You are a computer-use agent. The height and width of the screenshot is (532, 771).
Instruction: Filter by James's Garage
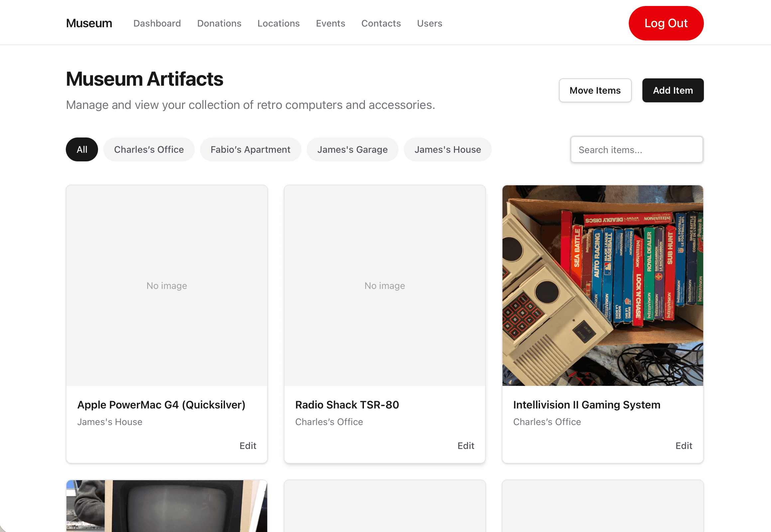point(352,149)
